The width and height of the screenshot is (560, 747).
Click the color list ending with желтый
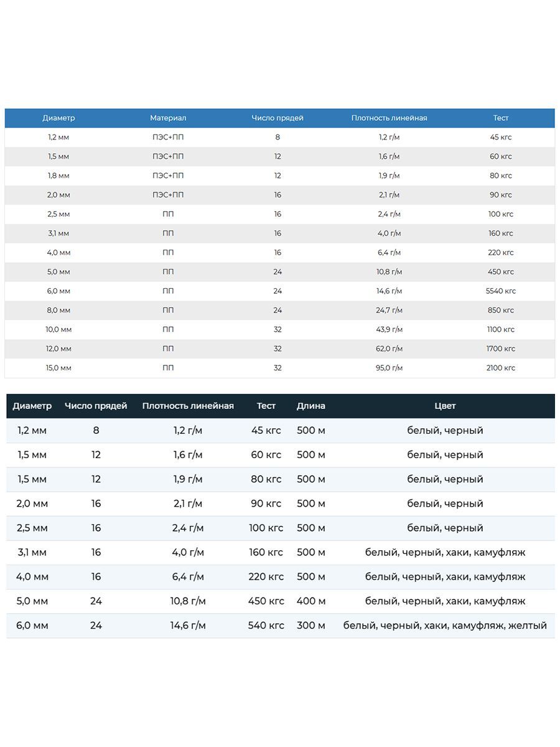[x=445, y=626]
